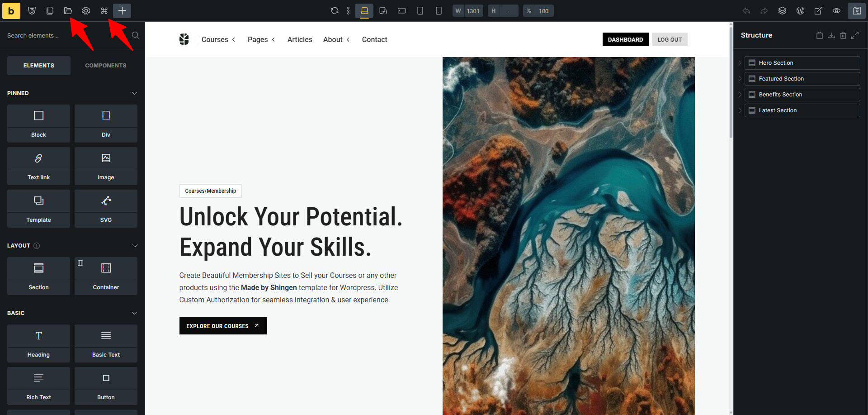Image resolution: width=868 pixels, height=415 pixels.
Task: Switch to the mobile landscape breakpoint
Action: (401, 11)
